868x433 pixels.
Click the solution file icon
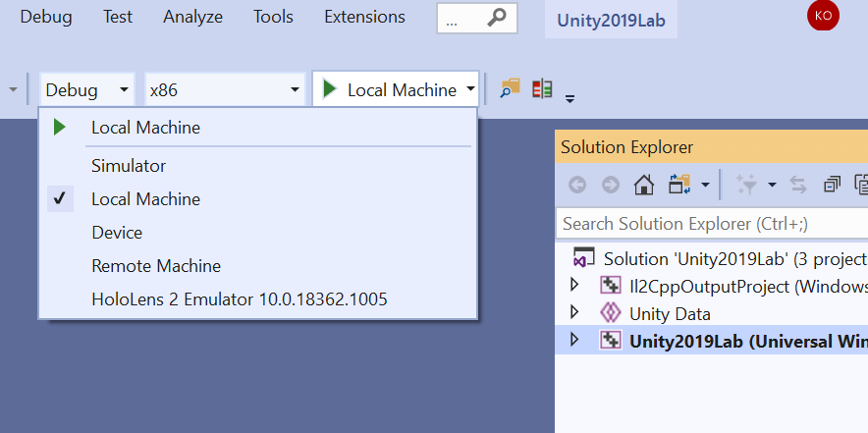point(584,257)
